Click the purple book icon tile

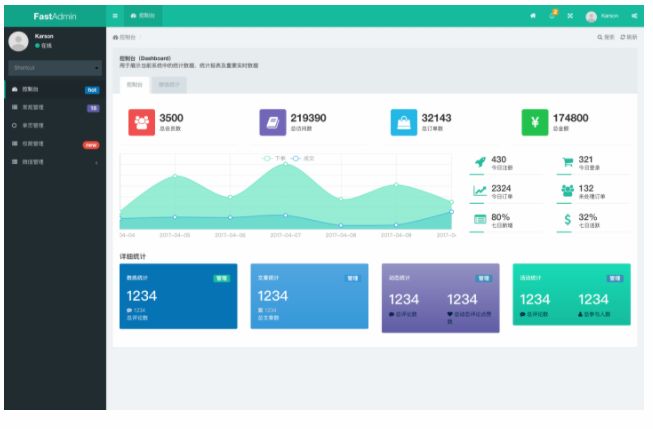point(273,122)
